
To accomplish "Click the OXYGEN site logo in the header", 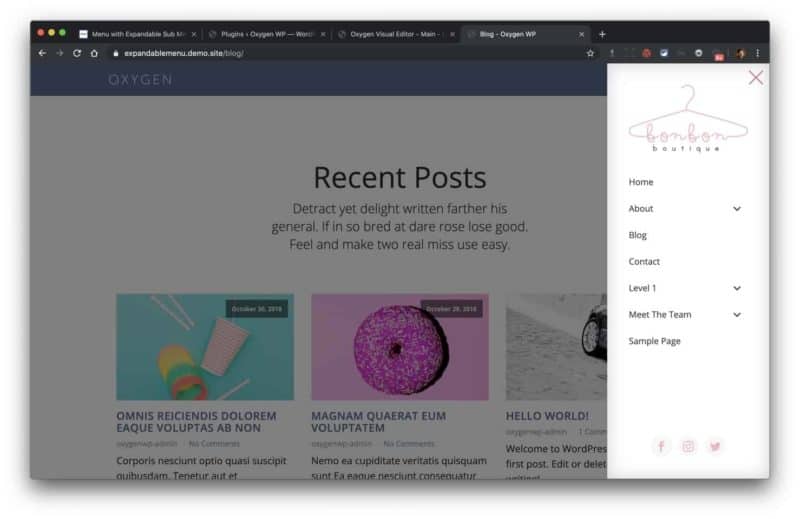I will [140, 80].
